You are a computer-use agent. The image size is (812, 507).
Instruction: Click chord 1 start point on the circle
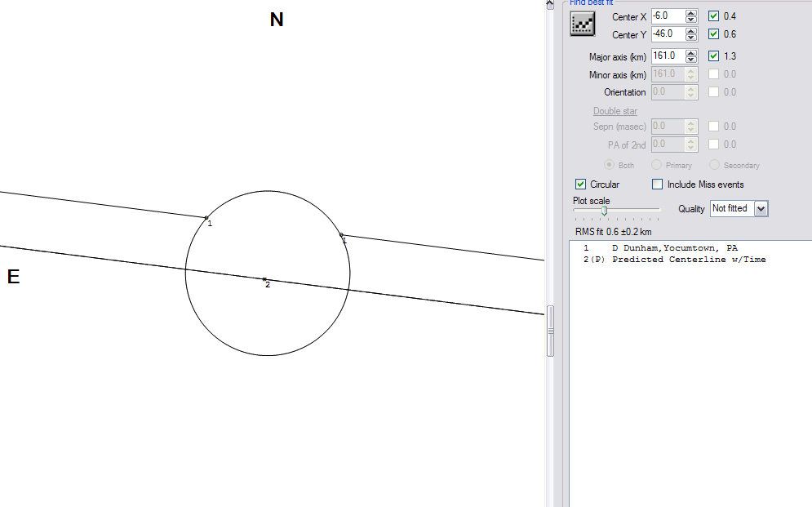[206, 218]
